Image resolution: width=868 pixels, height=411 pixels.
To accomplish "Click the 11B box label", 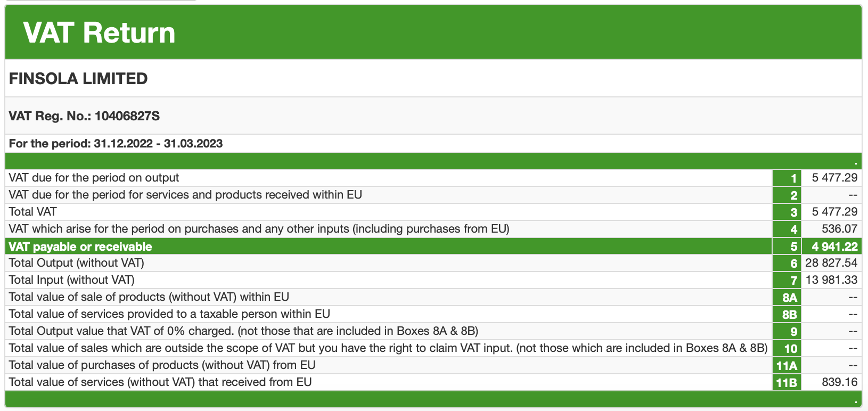I will pyautogui.click(x=787, y=382).
